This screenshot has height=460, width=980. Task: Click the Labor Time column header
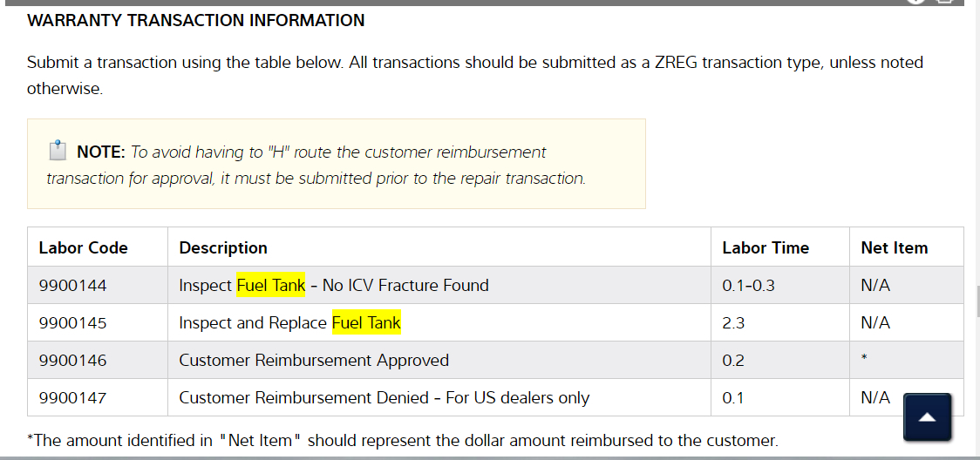pos(766,247)
